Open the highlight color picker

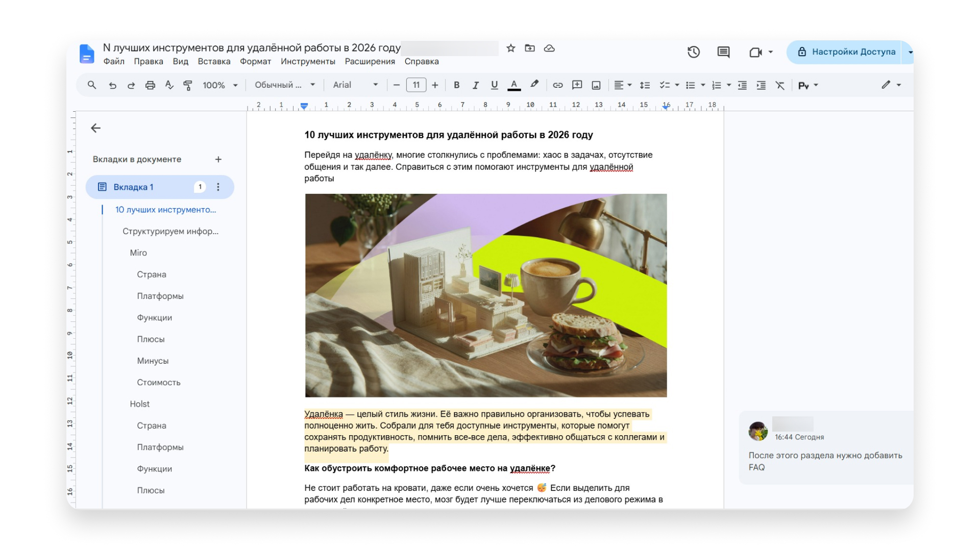(x=534, y=85)
